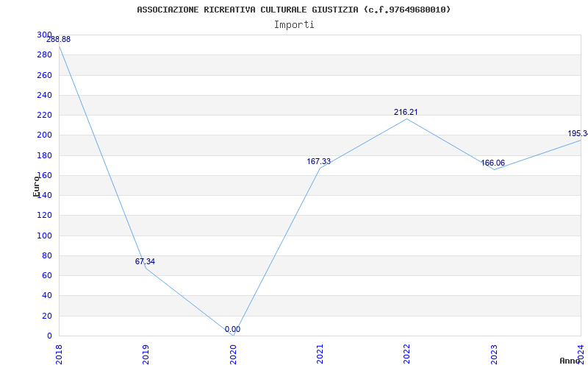Click the 300 y-axis tick label
Screen dimensions: 588x368
pos(44,35)
